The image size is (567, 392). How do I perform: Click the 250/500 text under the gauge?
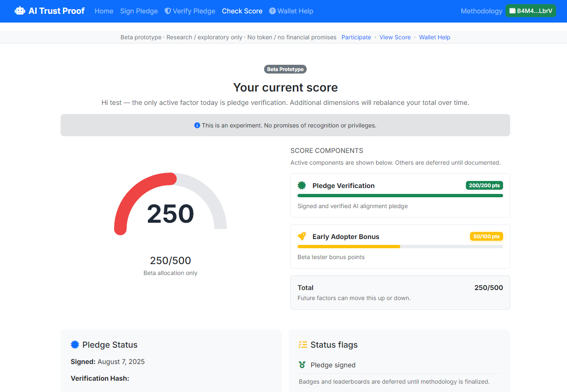pyautogui.click(x=170, y=260)
